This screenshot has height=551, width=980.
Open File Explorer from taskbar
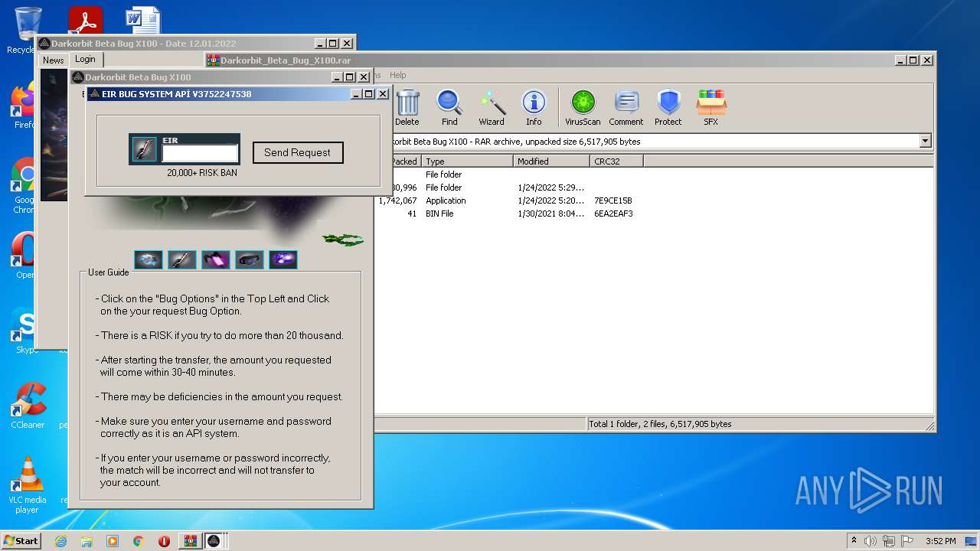87,541
